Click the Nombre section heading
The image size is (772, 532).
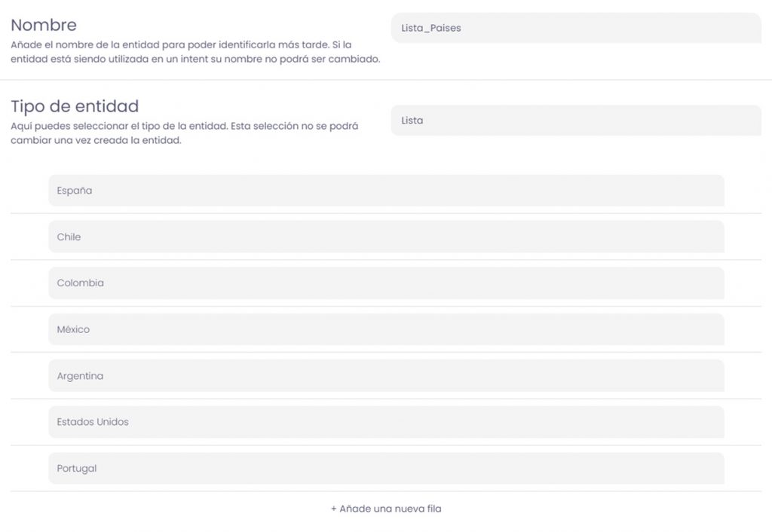coord(44,26)
